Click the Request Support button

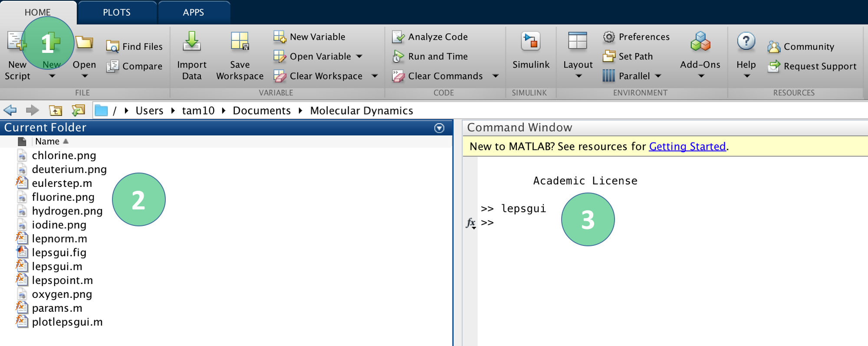coord(812,66)
